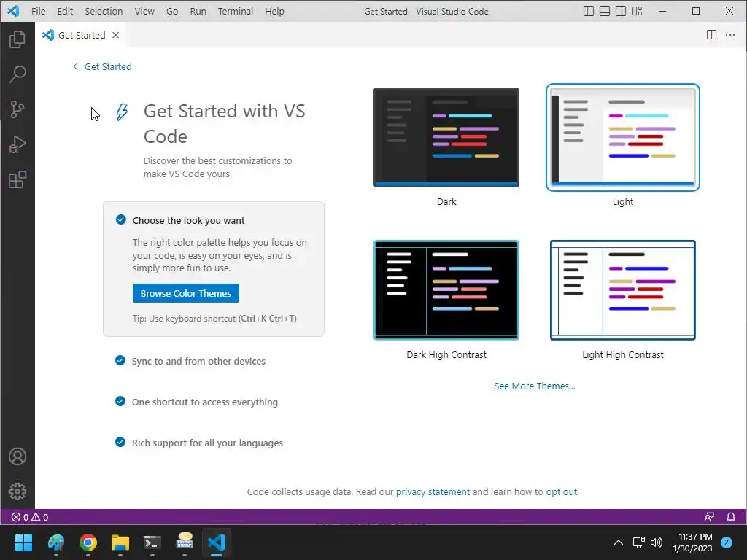Screen dimensions: 747x560
Task: Select the Dark High Contrast theme thumbnail
Action: coord(446,290)
